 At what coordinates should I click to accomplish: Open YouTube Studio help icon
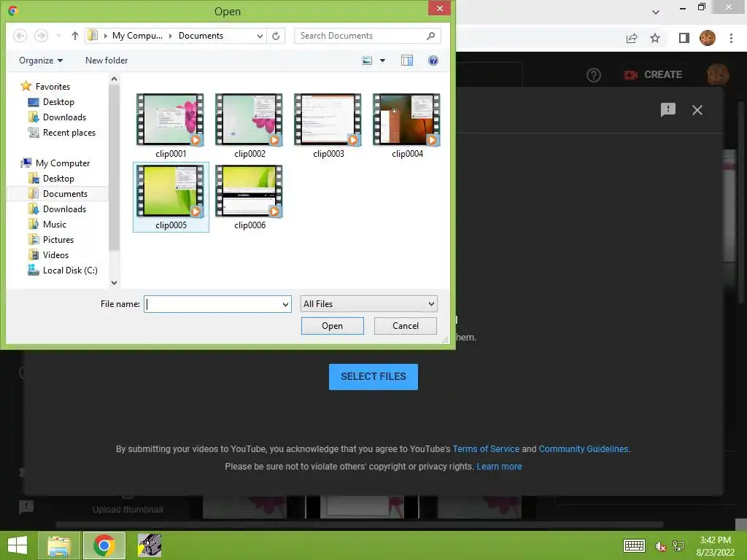[594, 75]
